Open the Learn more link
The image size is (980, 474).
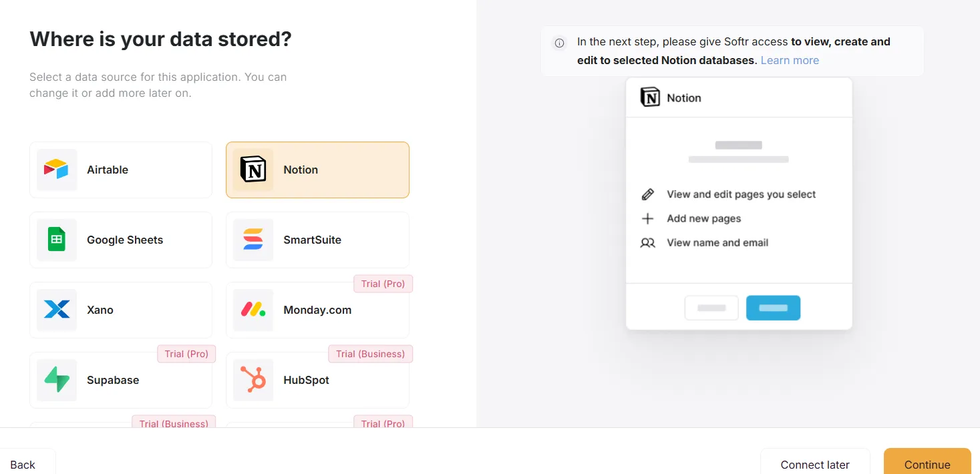pyautogui.click(x=790, y=60)
